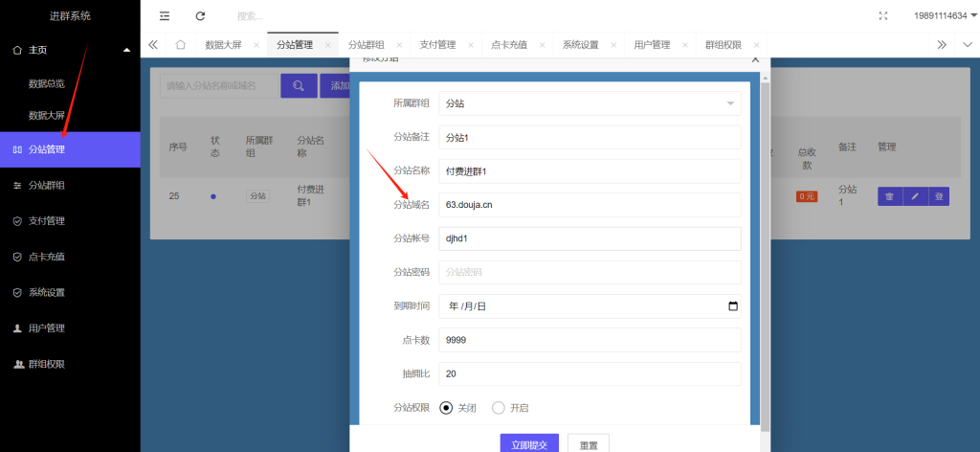Screen dimensions: 980x452
Task: Close the 系统设置 tab
Action: point(613,45)
